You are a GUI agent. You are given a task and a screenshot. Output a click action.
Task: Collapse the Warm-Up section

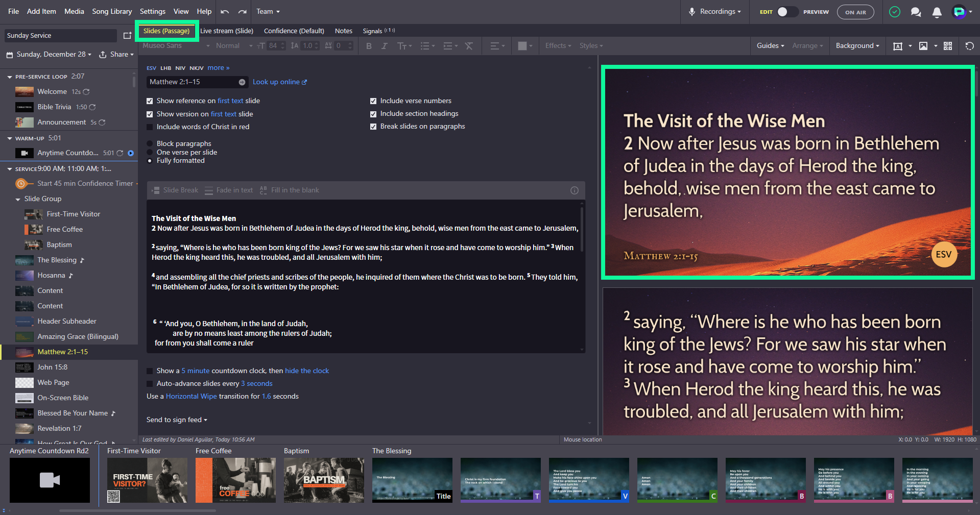(9, 138)
